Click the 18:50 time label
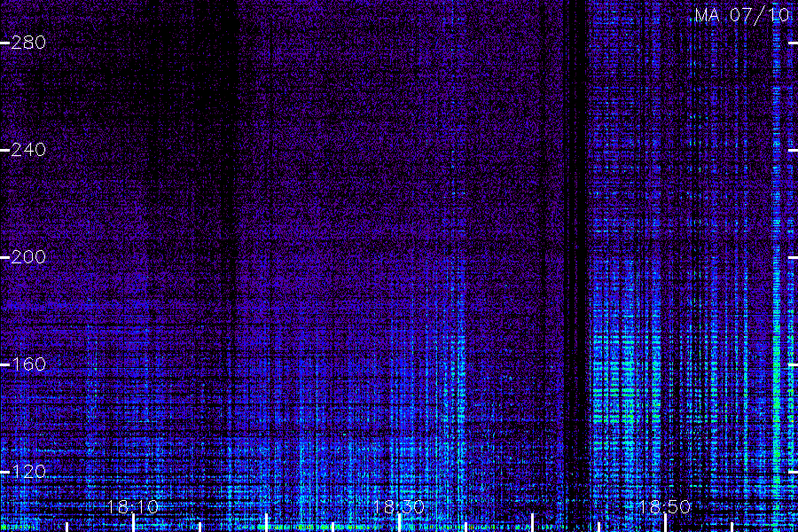Viewport: 798px width, 532px height. pyautogui.click(x=665, y=507)
